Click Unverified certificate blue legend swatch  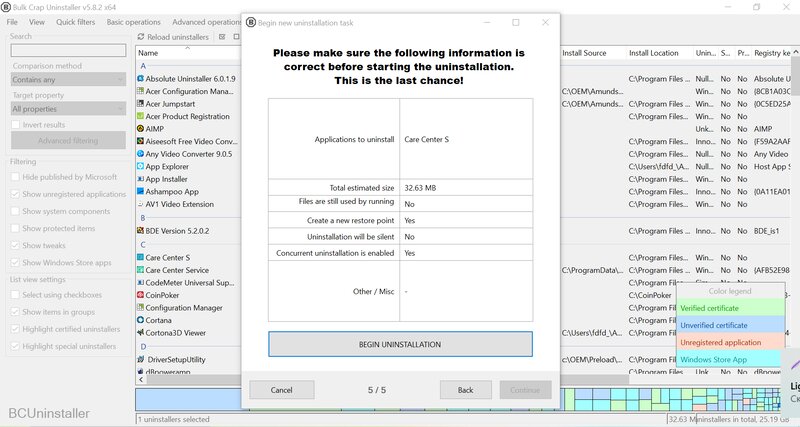pyautogui.click(x=730, y=325)
